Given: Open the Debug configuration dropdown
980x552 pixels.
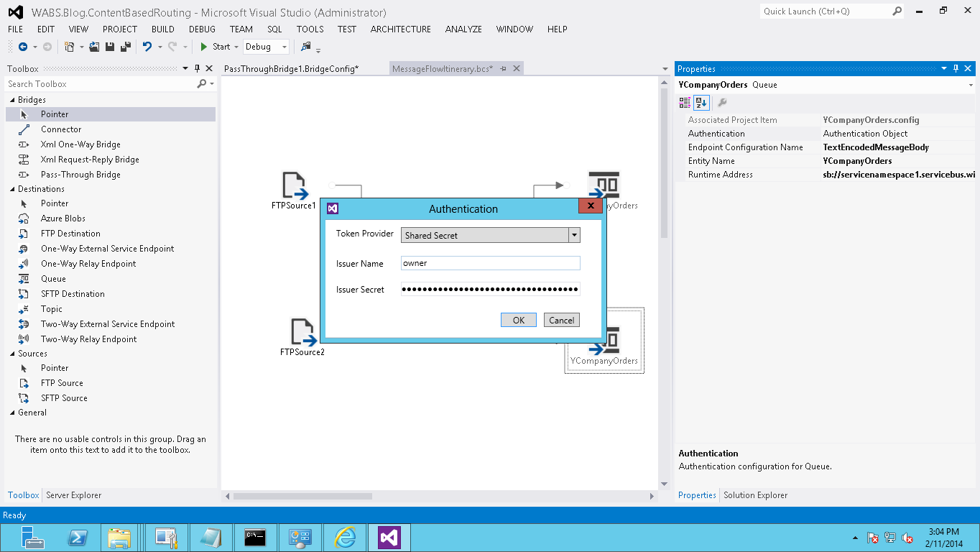Looking at the screenshot, I should tap(285, 47).
